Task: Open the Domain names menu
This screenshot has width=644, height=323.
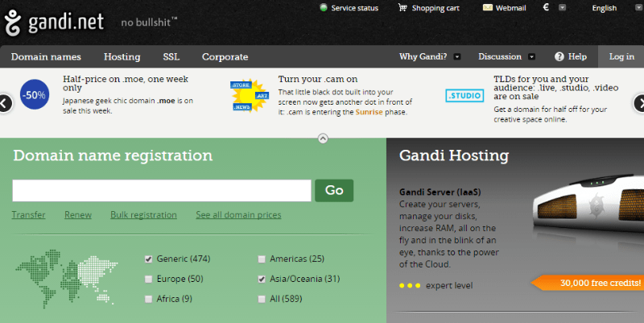Action: (x=46, y=56)
